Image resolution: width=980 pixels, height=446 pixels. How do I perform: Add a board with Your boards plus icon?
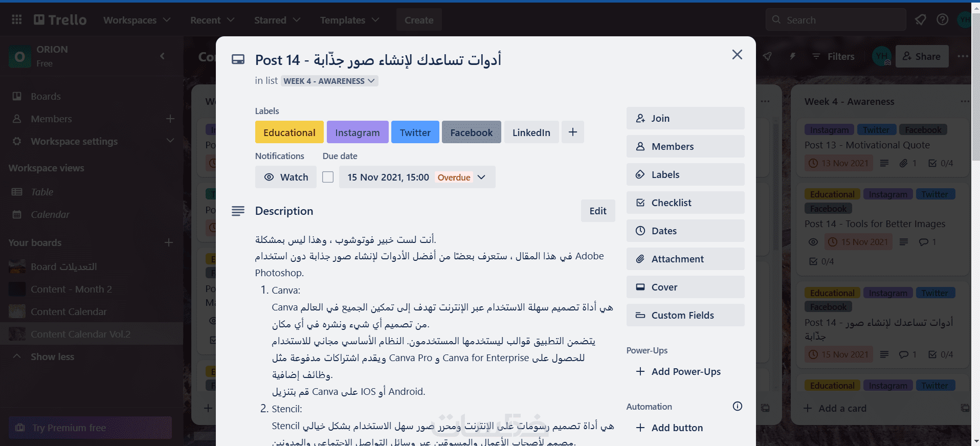pos(169,242)
